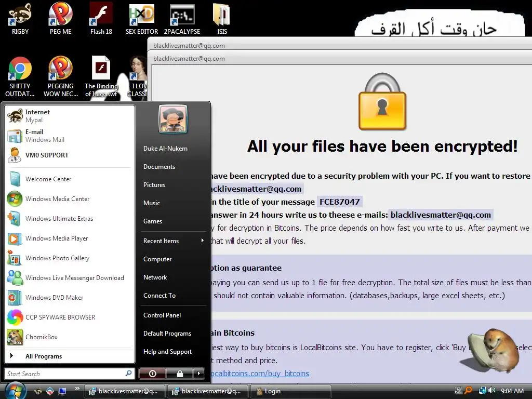Launch VM0 SUPPORT from the Start menu
532x399 pixels.
click(69, 155)
